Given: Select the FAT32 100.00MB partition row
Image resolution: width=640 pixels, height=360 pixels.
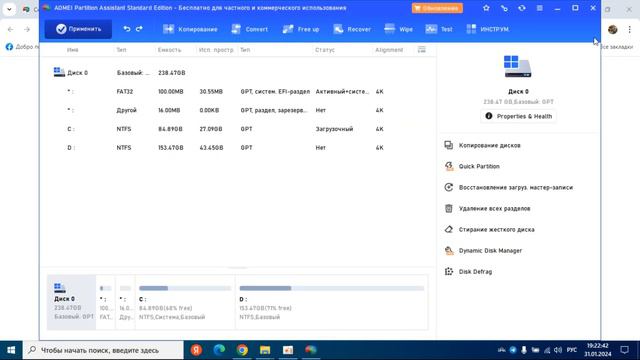Looking at the screenshot, I should [x=239, y=91].
